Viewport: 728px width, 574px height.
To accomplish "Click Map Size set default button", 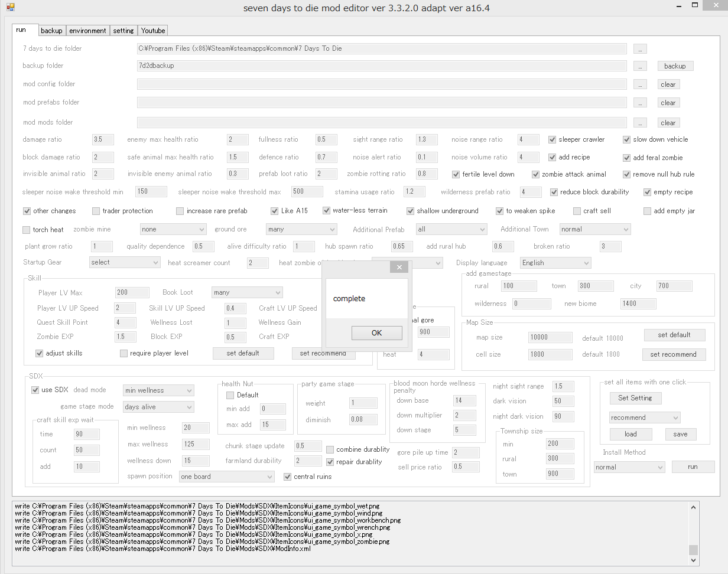I will pos(674,335).
